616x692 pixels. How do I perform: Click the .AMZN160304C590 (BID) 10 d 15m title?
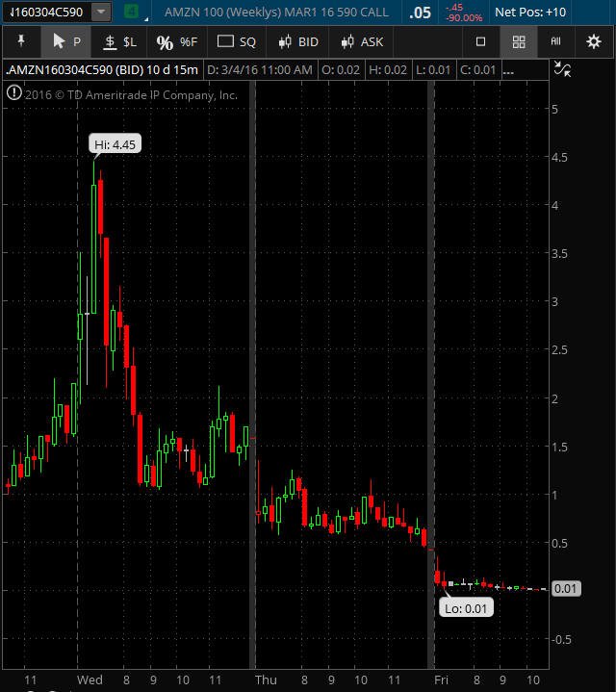(102, 69)
